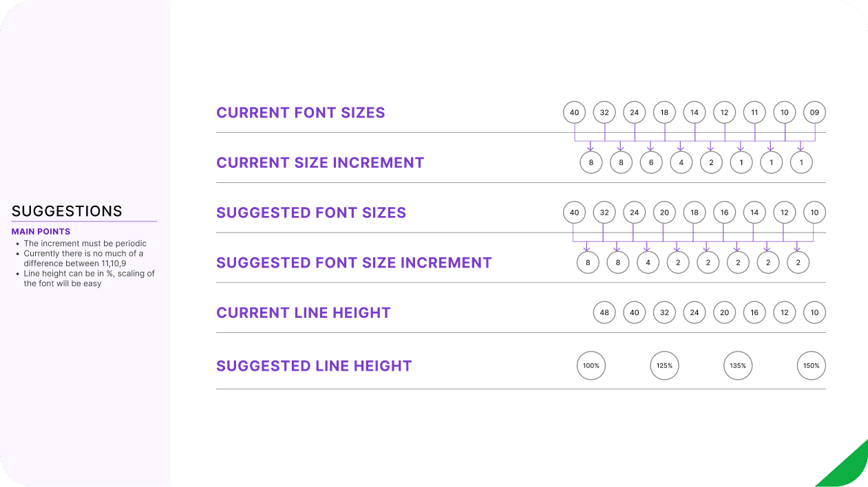Select the MAIN POINTS subheading

pos(41,232)
